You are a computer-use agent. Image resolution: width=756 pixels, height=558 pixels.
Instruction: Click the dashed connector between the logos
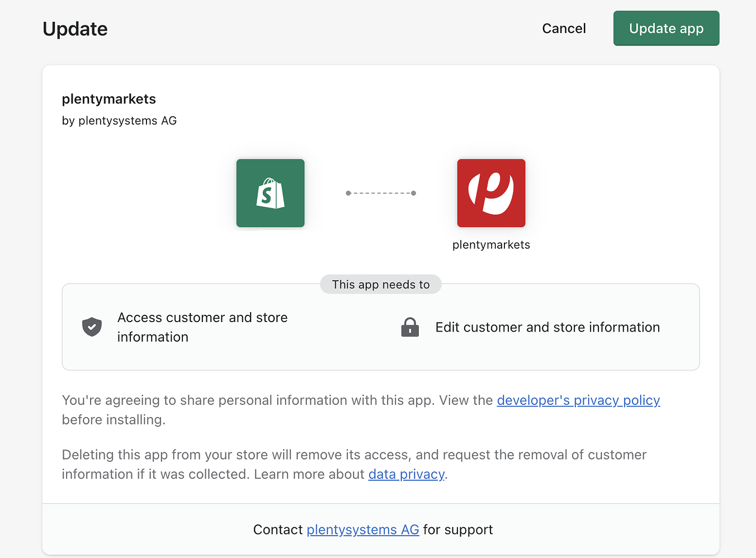pos(381,193)
